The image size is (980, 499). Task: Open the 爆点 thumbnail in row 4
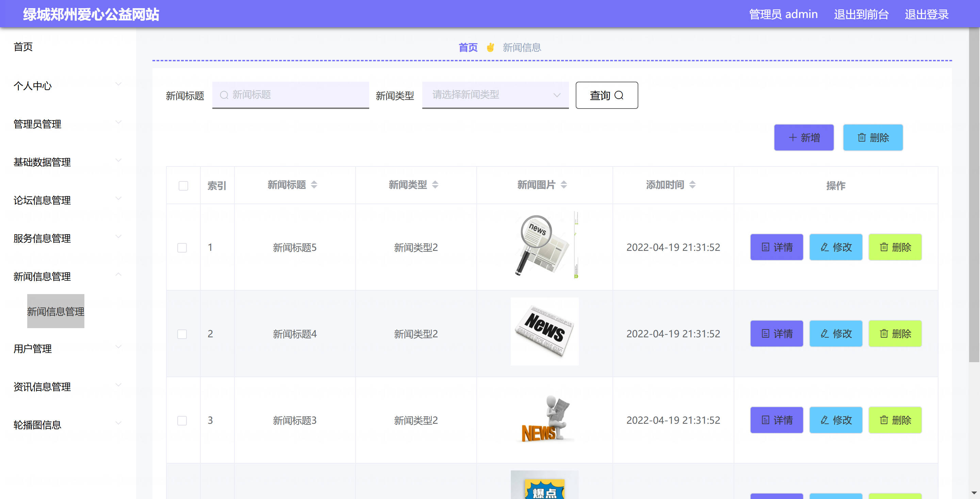[x=544, y=485]
